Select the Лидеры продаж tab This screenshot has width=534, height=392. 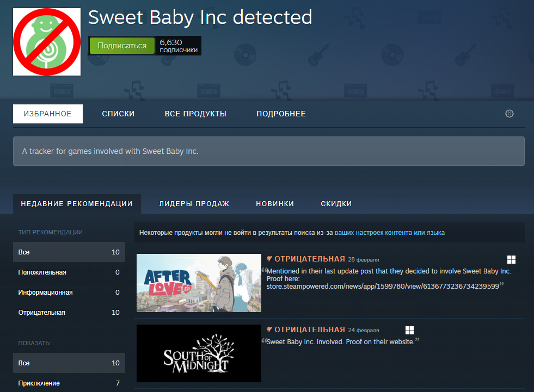(194, 204)
